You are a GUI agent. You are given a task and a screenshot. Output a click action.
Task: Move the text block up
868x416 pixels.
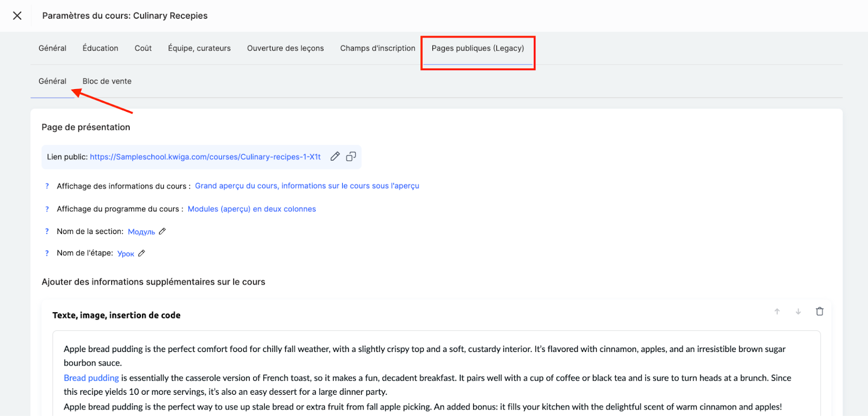[x=777, y=312]
